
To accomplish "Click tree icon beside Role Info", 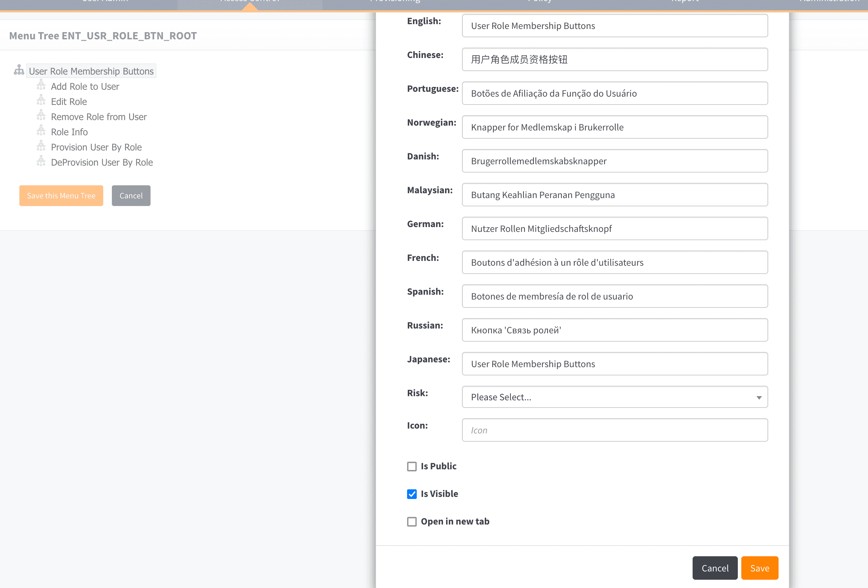I will pos(41,131).
